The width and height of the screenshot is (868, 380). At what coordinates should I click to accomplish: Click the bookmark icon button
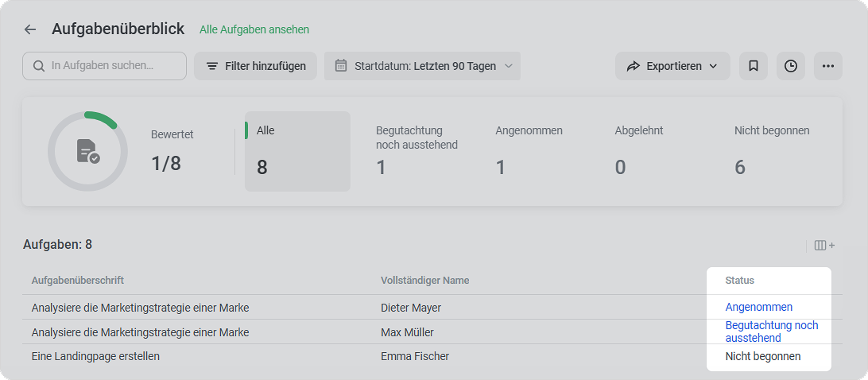pyautogui.click(x=753, y=66)
